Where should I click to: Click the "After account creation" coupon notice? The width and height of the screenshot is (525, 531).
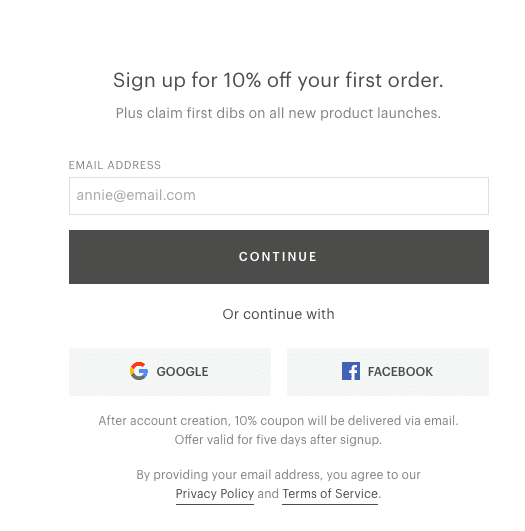[x=278, y=421]
